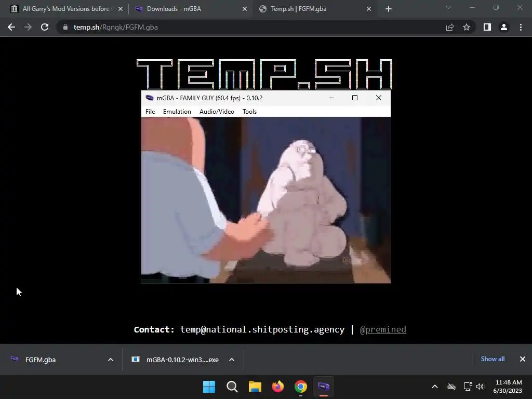The height and width of the screenshot is (399, 532).
Task: Open the Emulation menu in mGBA
Action: (x=177, y=112)
